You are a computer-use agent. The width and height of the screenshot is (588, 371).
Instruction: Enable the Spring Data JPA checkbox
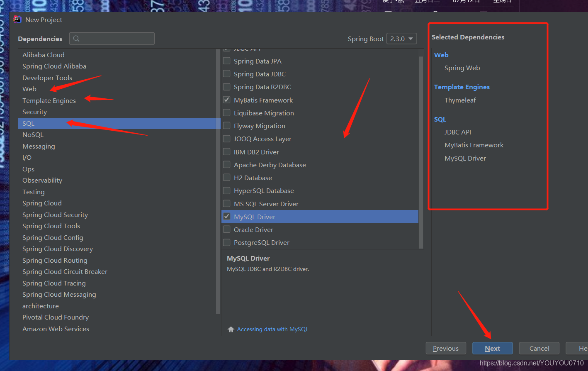(x=227, y=61)
